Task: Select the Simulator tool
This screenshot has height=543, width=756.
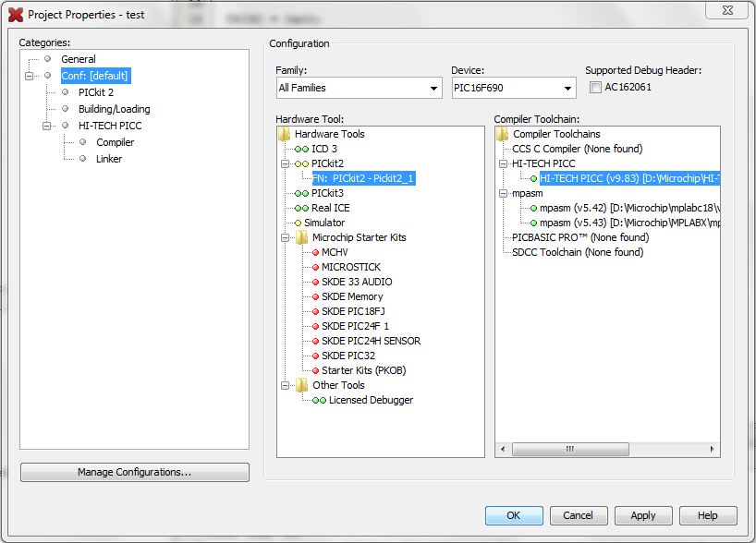Action: (324, 223)
